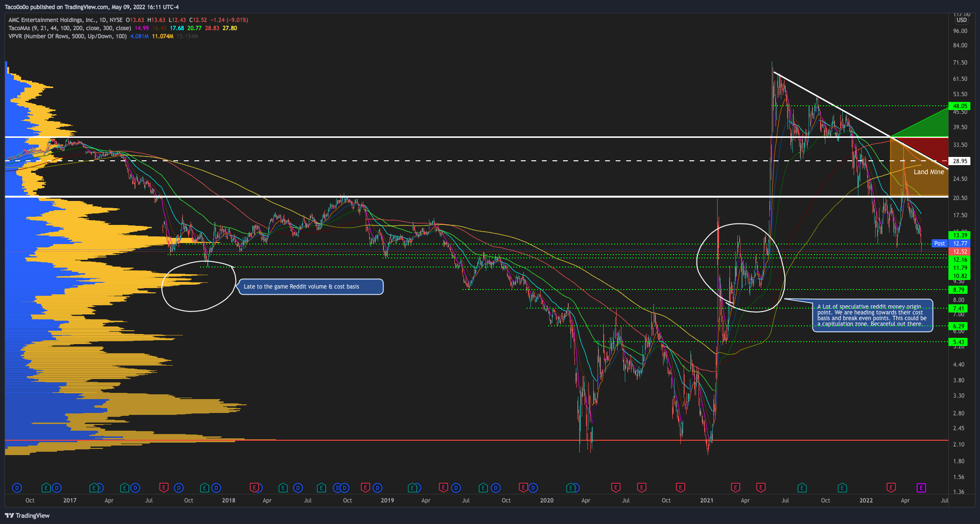Click green earnings marker between Oct 2021 and 2022
The width and height of the screenshot is (980, 524).
842,488
